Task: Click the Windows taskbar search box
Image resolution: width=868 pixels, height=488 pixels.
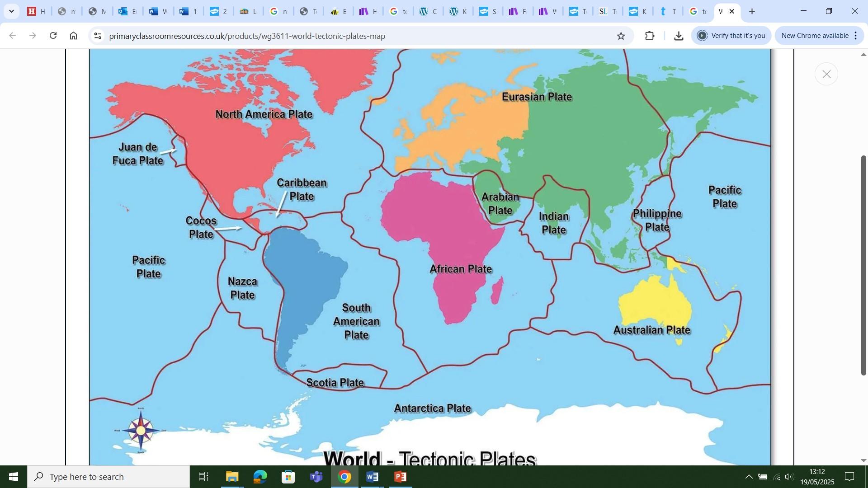Action: point(108,477)
